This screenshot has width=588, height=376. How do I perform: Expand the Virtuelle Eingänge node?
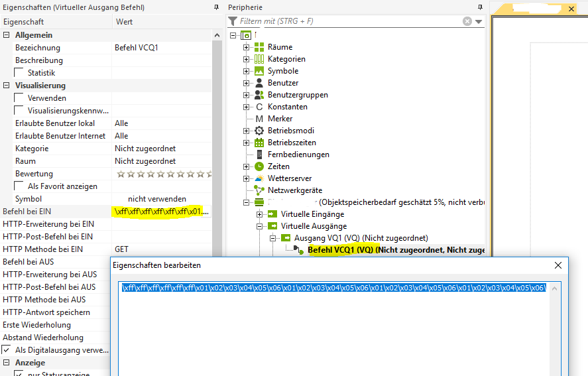[259, 215]
